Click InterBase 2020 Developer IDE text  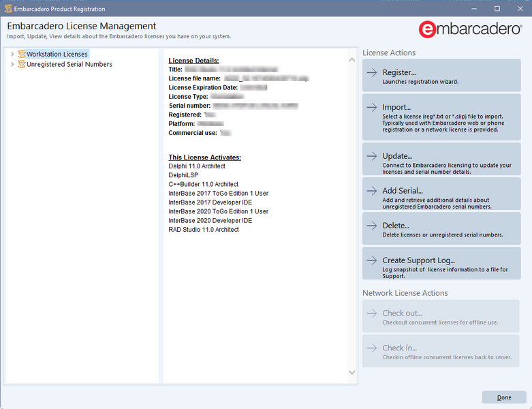[x=210, y=220]
